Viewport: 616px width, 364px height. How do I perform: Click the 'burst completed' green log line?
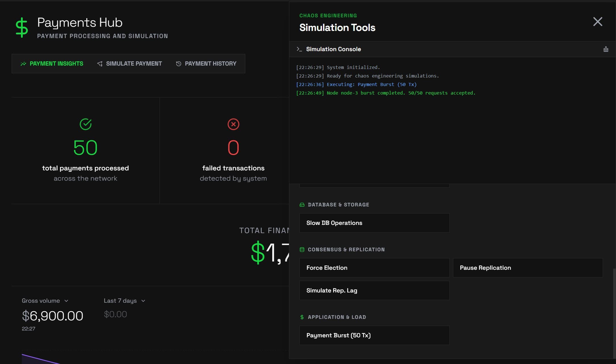click(385, 93)
